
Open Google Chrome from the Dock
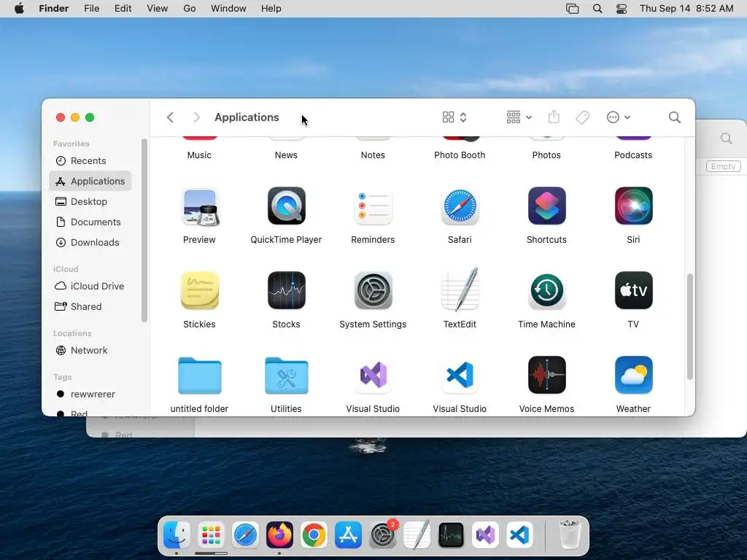click(x=314, y=535)
